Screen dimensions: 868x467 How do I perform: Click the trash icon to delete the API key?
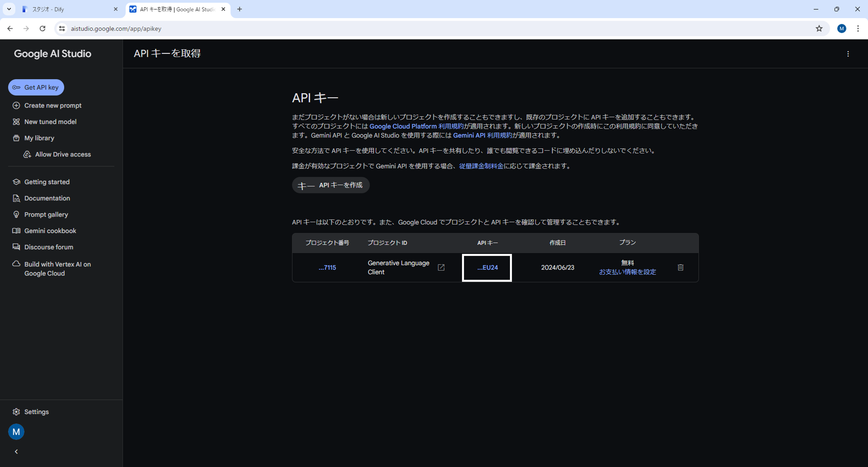coord(680,267)
